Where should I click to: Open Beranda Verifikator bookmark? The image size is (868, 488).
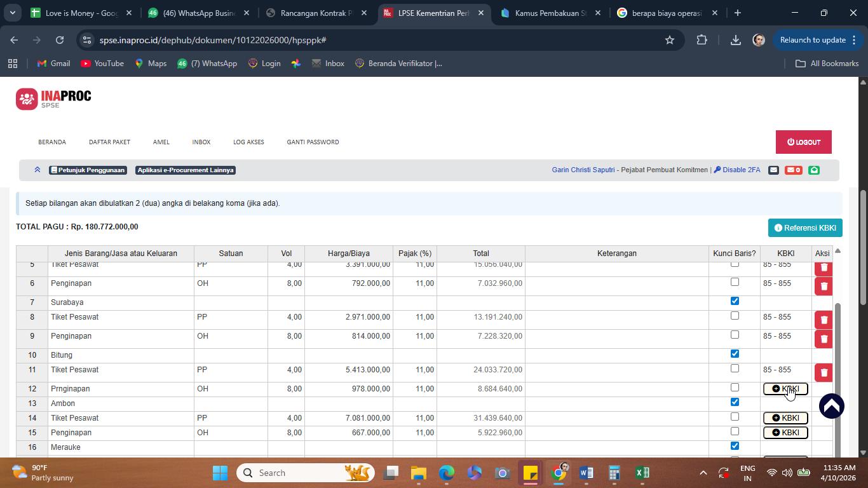point(398,64)
